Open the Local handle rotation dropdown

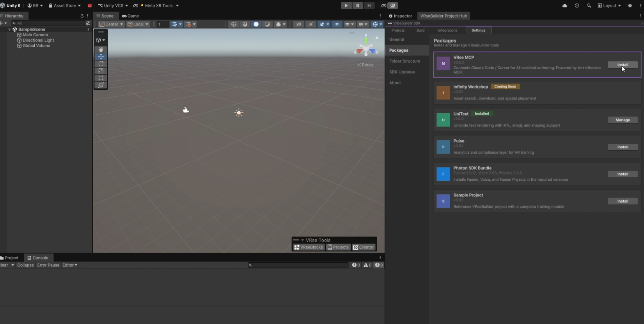click(x=138, y=24)
